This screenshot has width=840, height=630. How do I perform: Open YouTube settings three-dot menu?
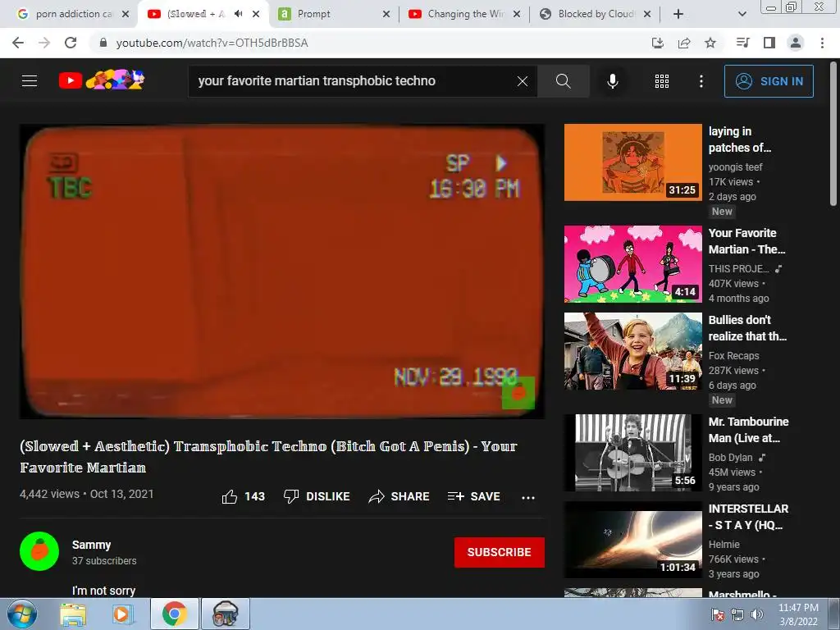(701, 81)
